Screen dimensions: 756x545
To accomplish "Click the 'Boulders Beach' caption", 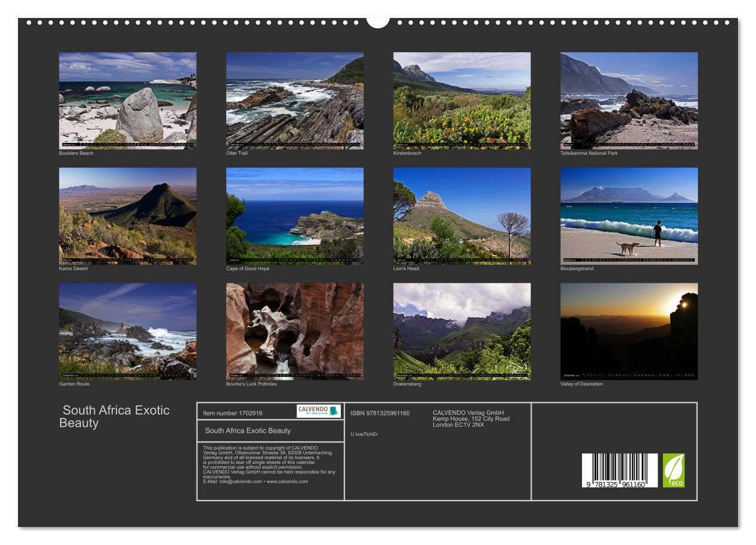I will coord(76,154).
